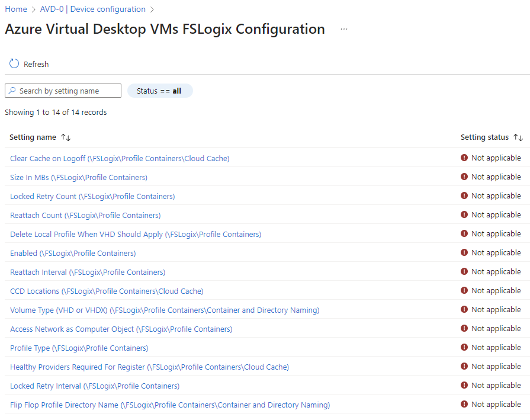
Task: Click Not applicable status for Clear Cache row
Action: click(496, 158)
